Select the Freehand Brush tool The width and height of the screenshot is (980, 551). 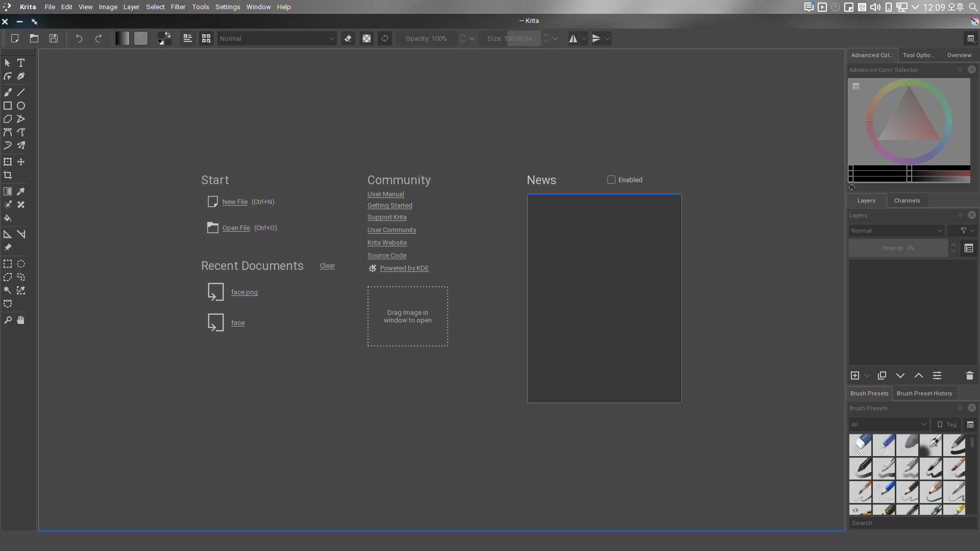(8, 92)
